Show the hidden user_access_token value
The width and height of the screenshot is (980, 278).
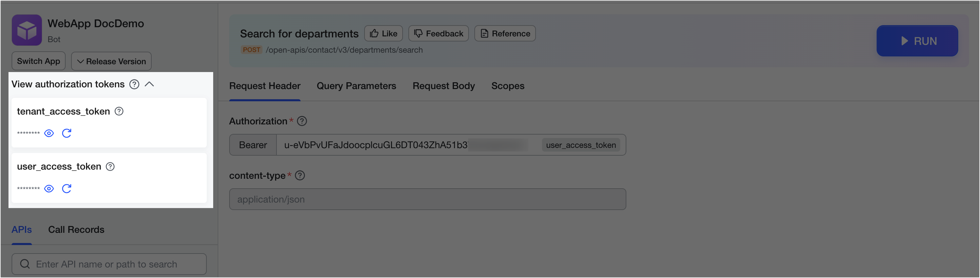(x=49, y=189)
